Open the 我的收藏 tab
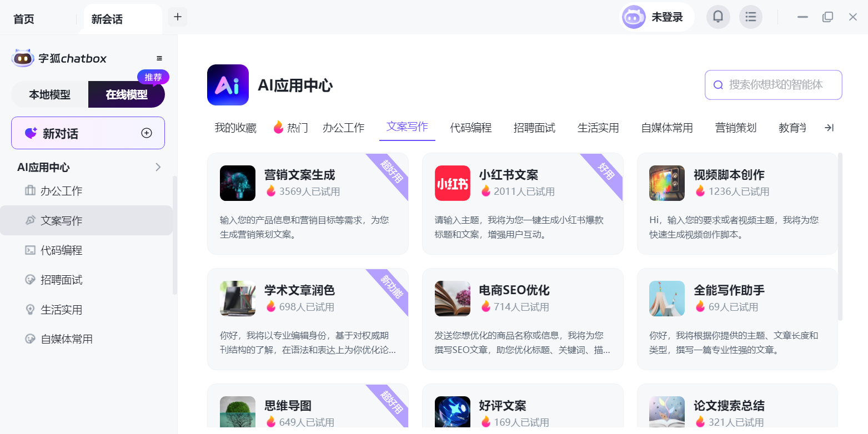Viewport: 868px width, 434px height. [235, 128]
